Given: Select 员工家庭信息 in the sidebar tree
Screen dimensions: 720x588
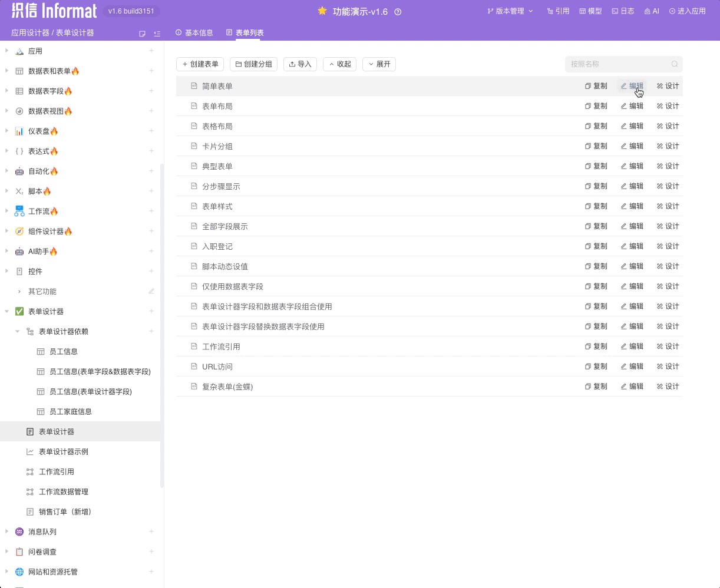Looking at the screenshot, I should pyautogui.click(x=71, y=411).
